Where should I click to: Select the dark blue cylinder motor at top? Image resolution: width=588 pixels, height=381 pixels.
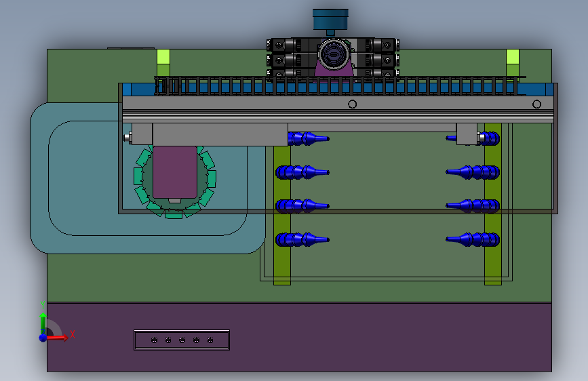click(x=330, y=20)
